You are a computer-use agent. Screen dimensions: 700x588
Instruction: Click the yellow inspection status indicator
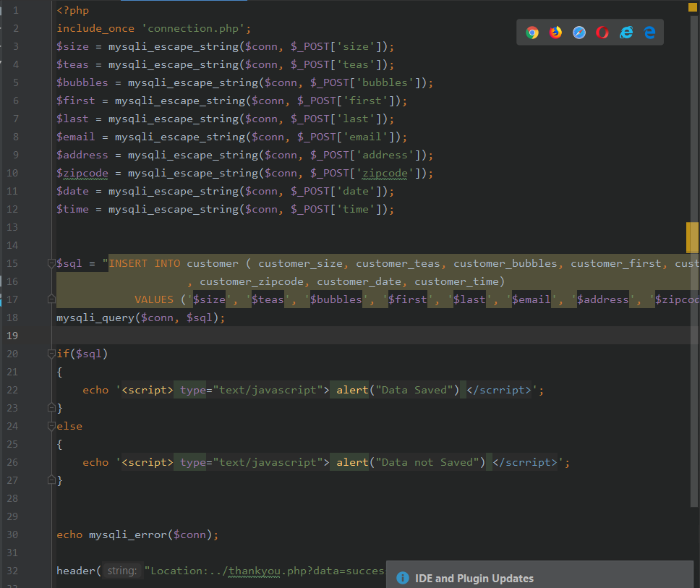click(x=693, y=7)
